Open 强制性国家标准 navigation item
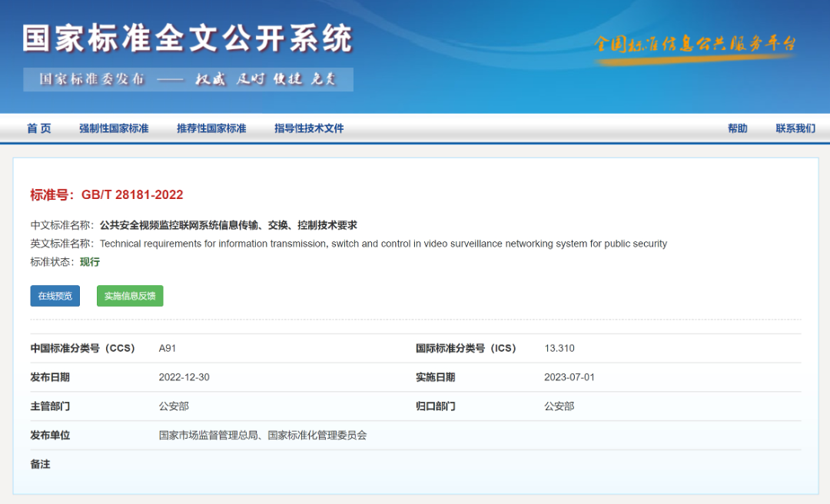The height and width of the screenshot is (504, 830). 114,128
